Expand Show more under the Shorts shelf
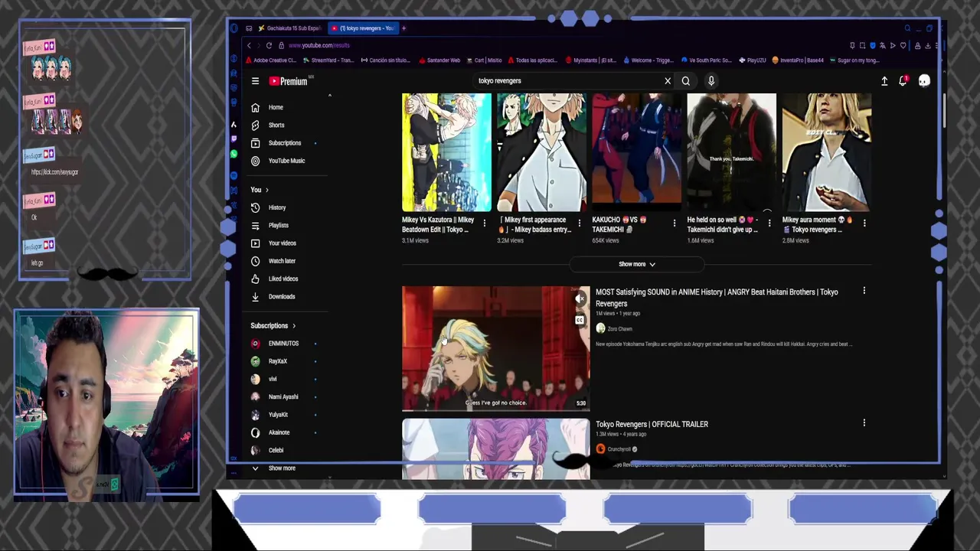Viewport: 980px width, 551px height. click(637, 264)
